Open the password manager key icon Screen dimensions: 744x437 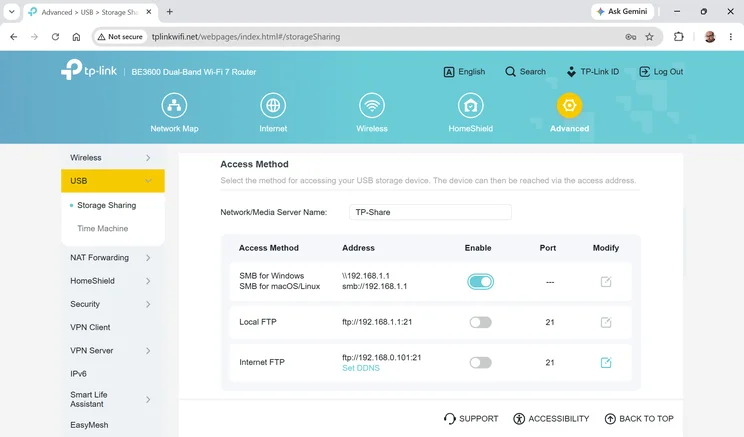pos(631,37)
